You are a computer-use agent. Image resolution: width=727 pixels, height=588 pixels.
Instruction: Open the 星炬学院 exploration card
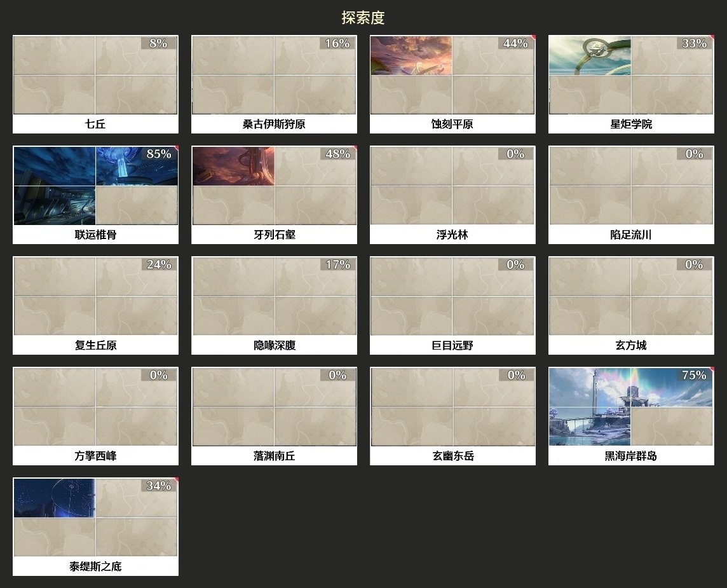coord(631,85)
